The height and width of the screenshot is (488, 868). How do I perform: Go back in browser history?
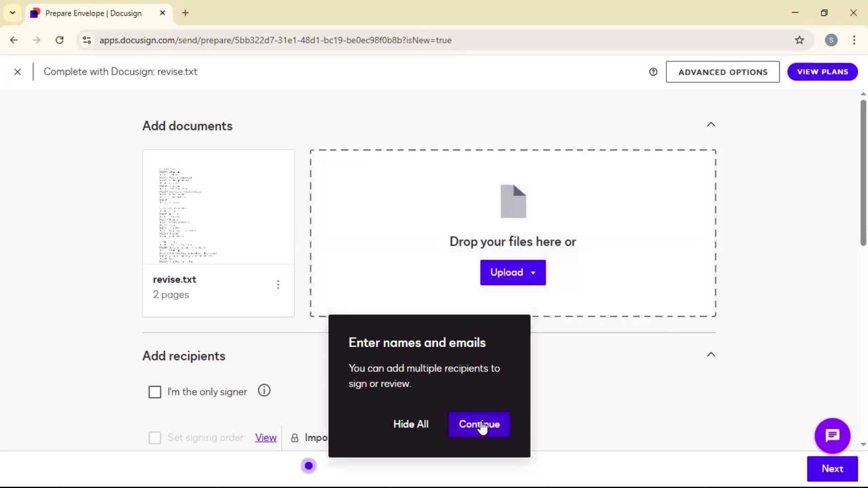click(x=14, y=40)
